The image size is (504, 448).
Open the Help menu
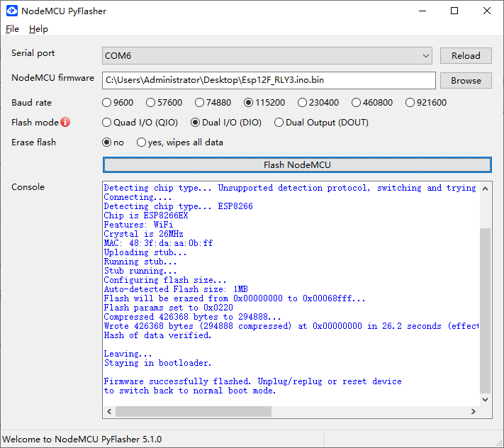[38, 29]
